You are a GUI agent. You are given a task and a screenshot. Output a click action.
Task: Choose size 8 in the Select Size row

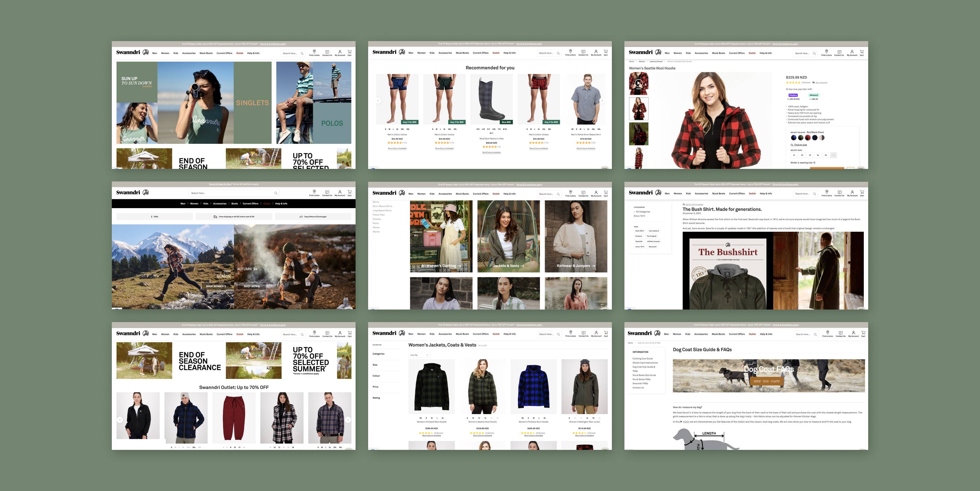(x=794, y=155)
